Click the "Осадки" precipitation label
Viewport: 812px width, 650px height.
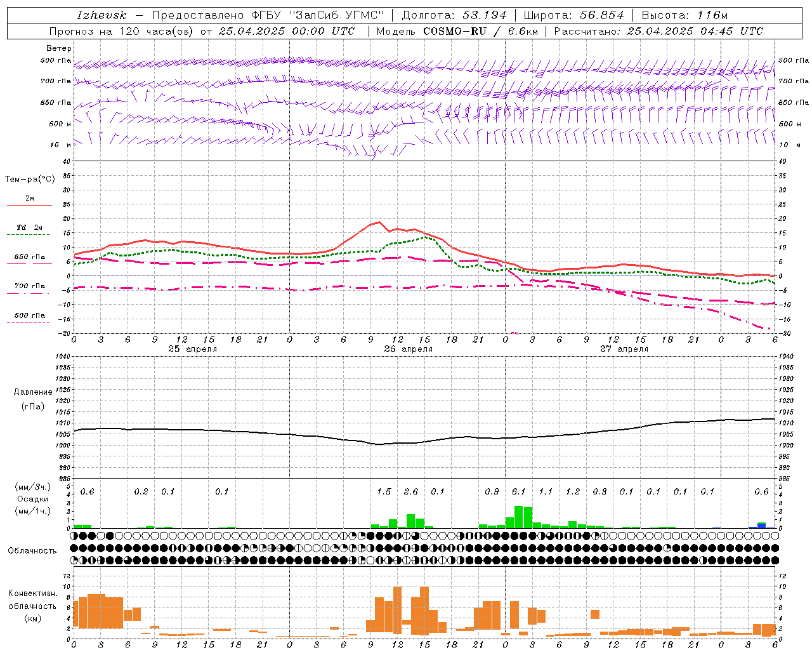pos(32,499)
